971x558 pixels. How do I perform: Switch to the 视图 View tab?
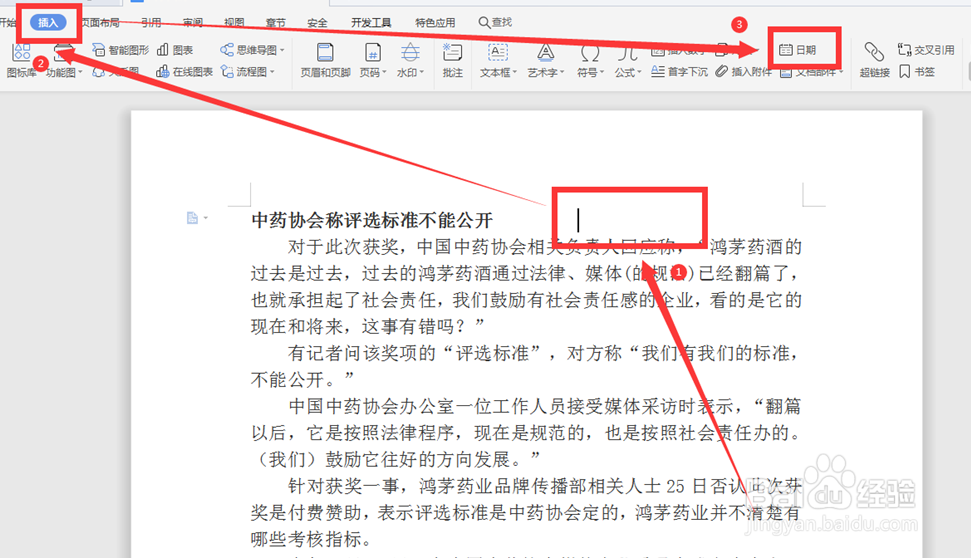click(234, 23)
